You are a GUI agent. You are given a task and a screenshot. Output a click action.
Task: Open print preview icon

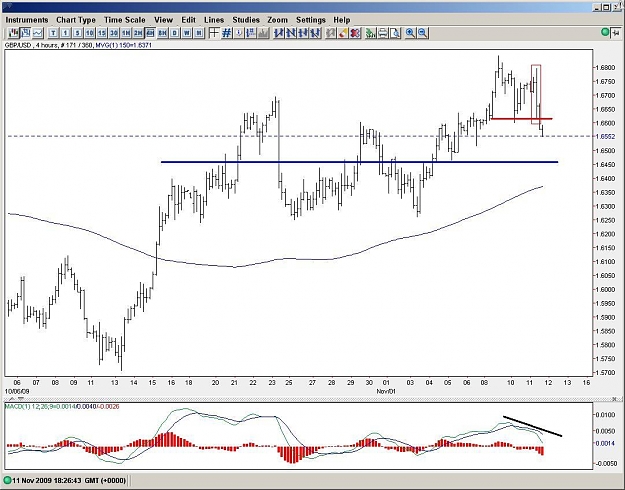[x=395, y=33]
